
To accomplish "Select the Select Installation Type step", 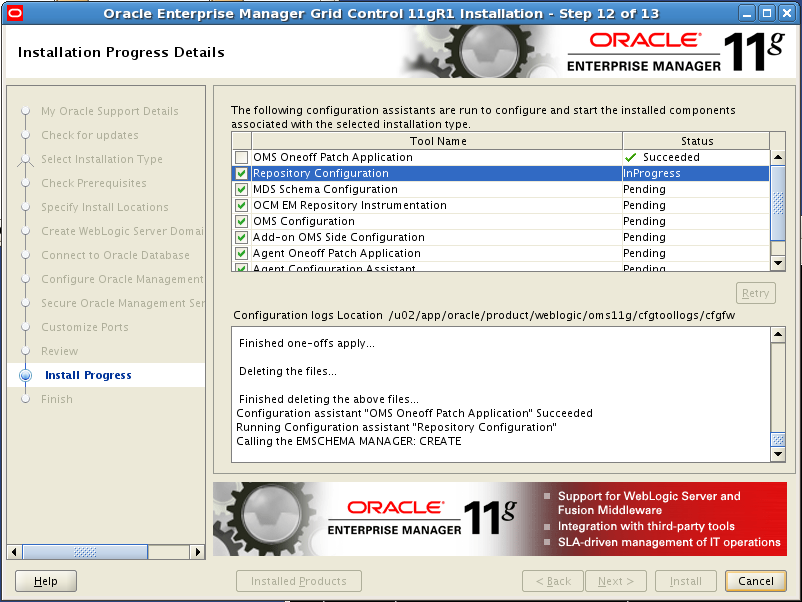I will coord(102,159).
